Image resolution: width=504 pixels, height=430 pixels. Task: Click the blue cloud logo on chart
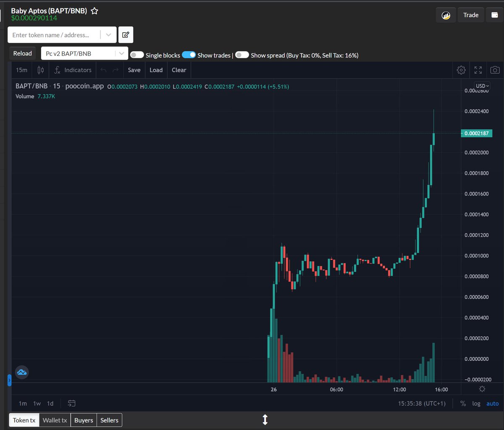tap(22, 372)
